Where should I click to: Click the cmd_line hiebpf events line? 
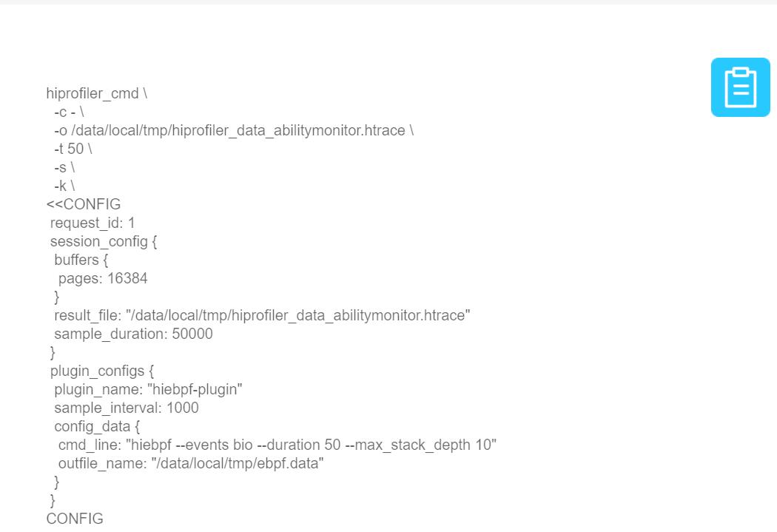point(277,445)
